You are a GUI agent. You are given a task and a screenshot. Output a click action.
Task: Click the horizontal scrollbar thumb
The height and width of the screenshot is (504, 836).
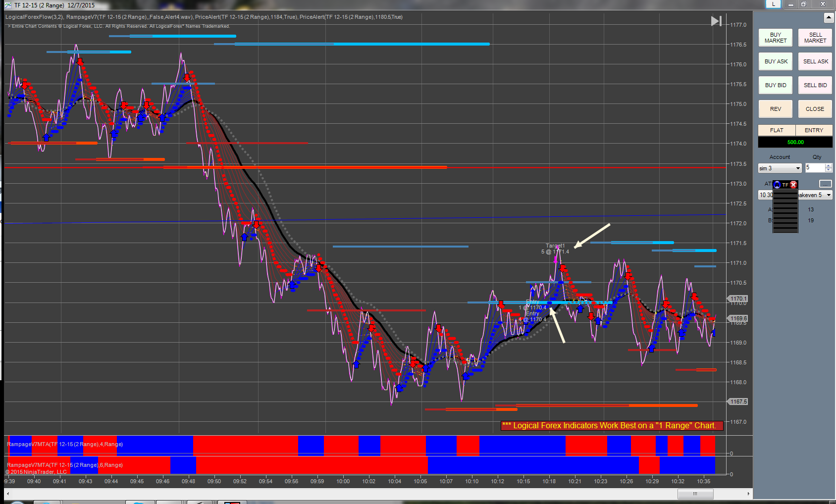695,494
